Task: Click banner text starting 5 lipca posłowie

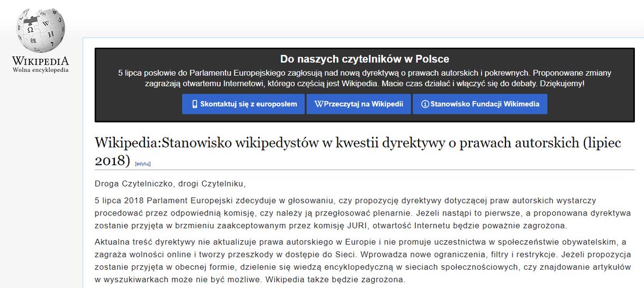Action: (x=364, y=78)
